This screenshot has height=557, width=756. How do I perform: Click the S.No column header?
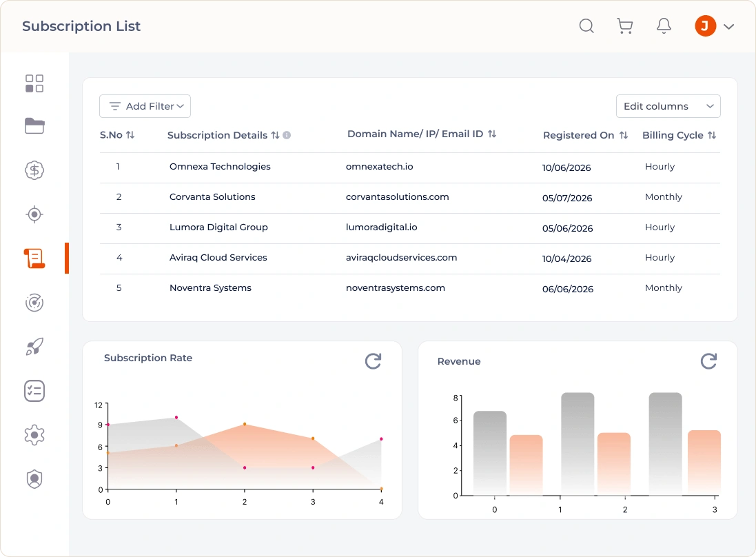pyautogui.click(x=111, y=135)
